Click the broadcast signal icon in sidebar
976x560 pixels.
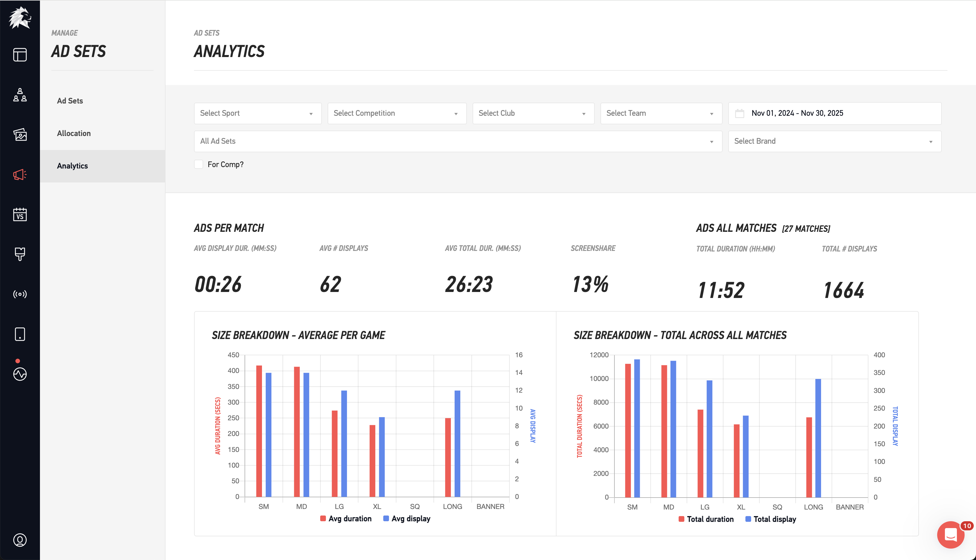(20, 294)
